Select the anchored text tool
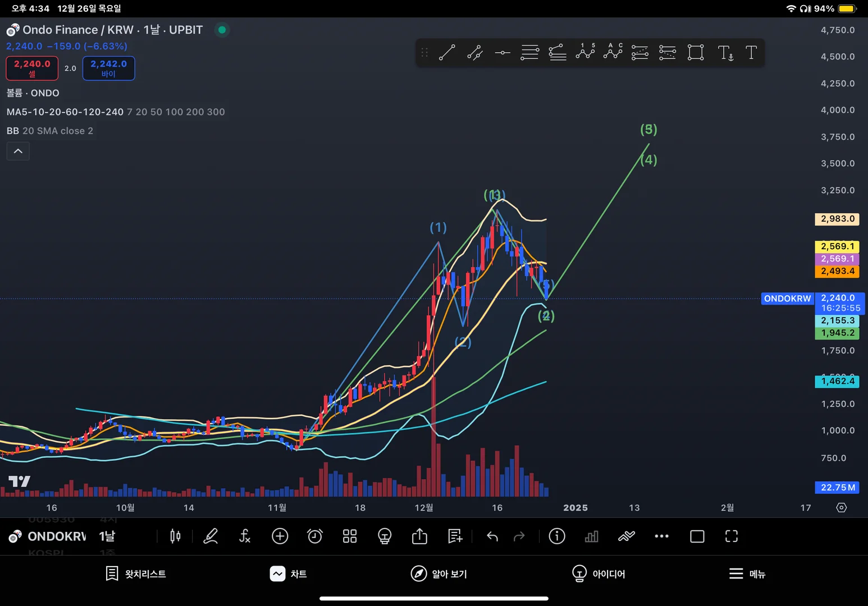 pos(725,53)
